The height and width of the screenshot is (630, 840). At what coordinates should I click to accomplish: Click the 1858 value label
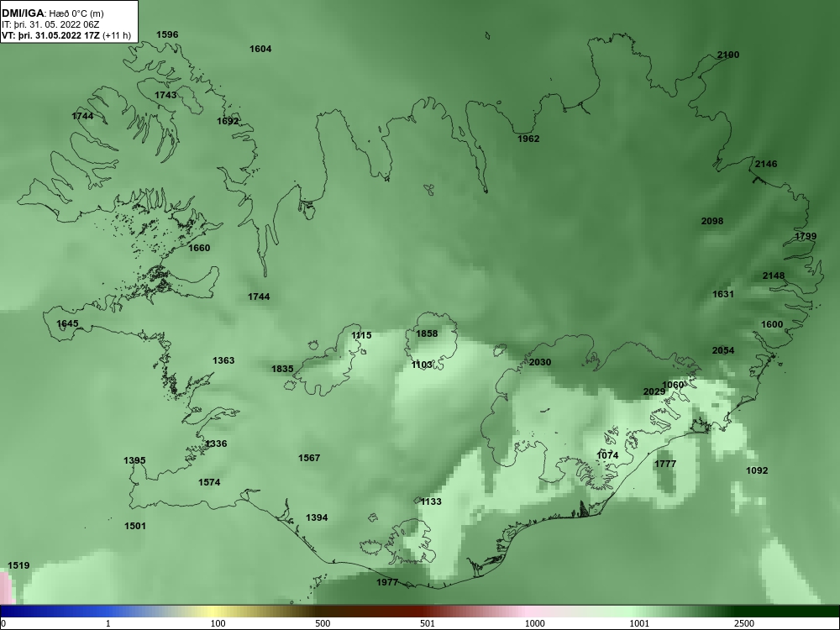[427, 333]
